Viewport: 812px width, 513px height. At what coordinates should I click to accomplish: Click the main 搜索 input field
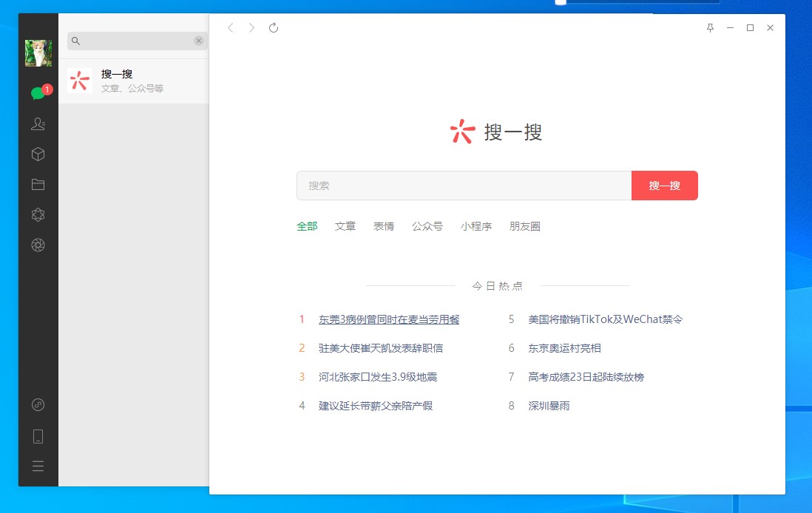[x=464, y=186]
